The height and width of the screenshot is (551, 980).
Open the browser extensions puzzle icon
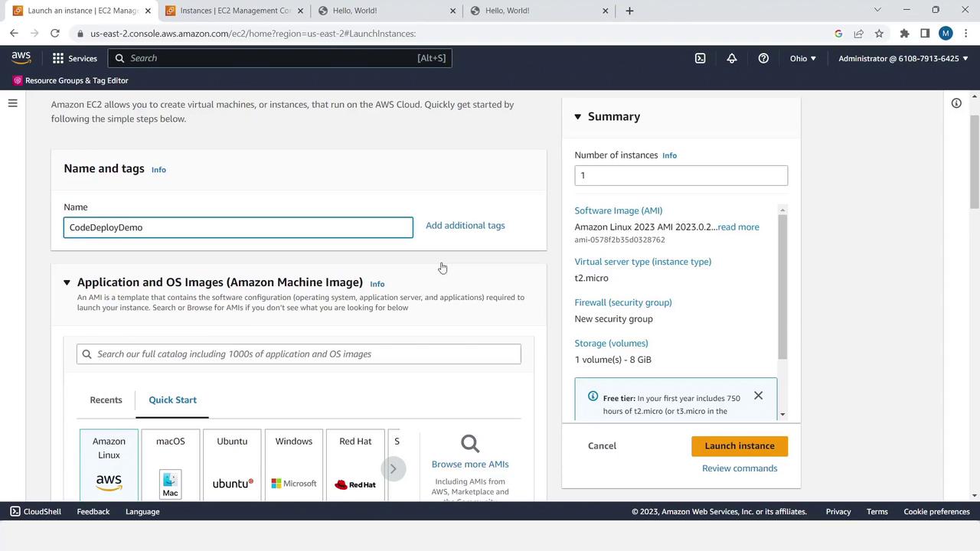[904, 34]
